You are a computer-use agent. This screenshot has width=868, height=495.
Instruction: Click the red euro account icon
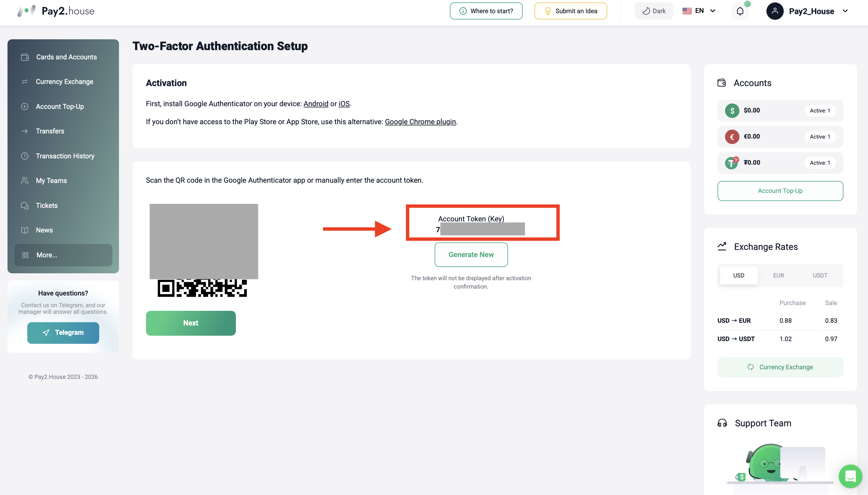(x=732, y=137)
